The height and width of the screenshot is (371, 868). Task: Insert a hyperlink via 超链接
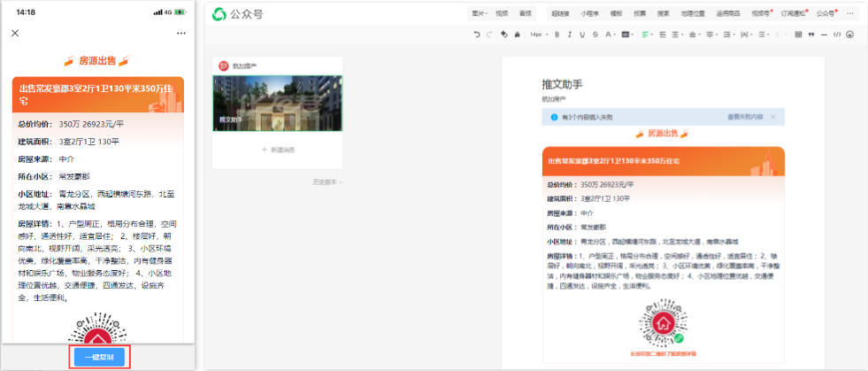(x=560, y=14)
